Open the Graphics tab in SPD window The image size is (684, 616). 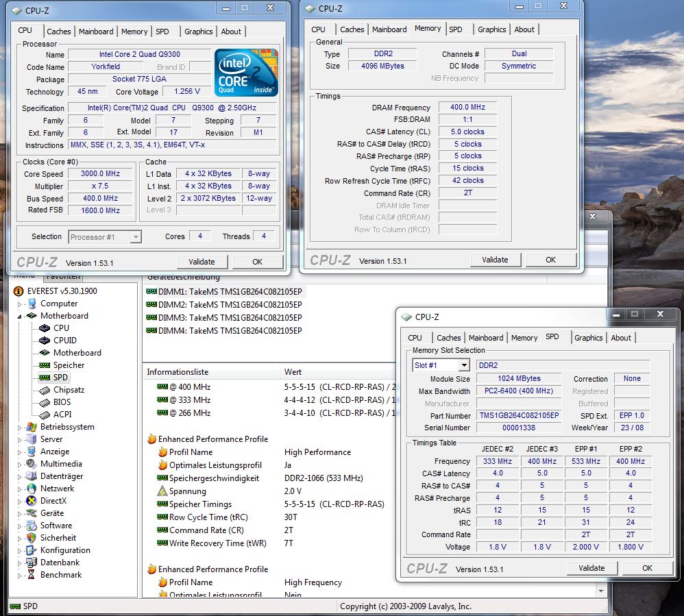coord(588,338)
